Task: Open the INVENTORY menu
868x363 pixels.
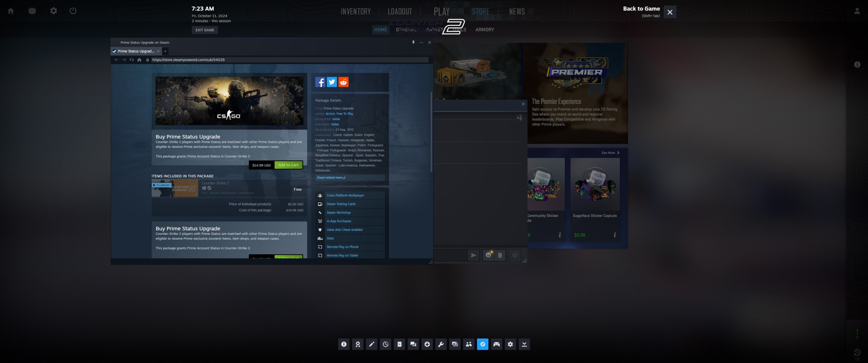Action: 356,12
